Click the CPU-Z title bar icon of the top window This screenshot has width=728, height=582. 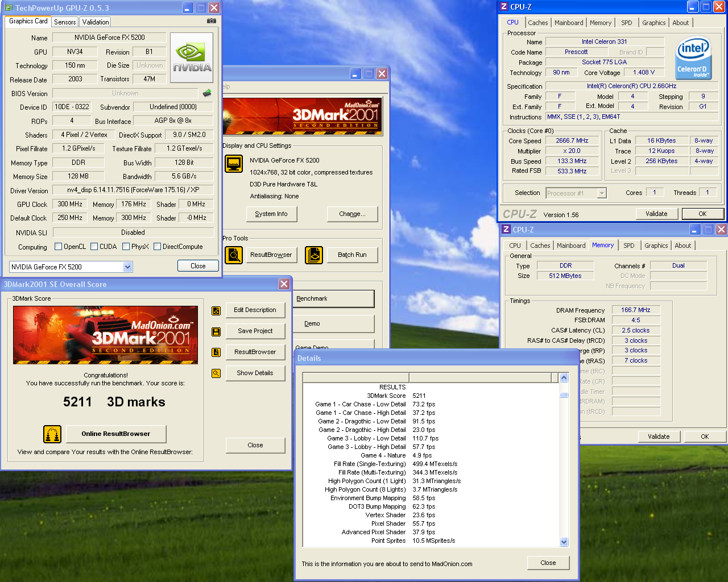point(503,7)
